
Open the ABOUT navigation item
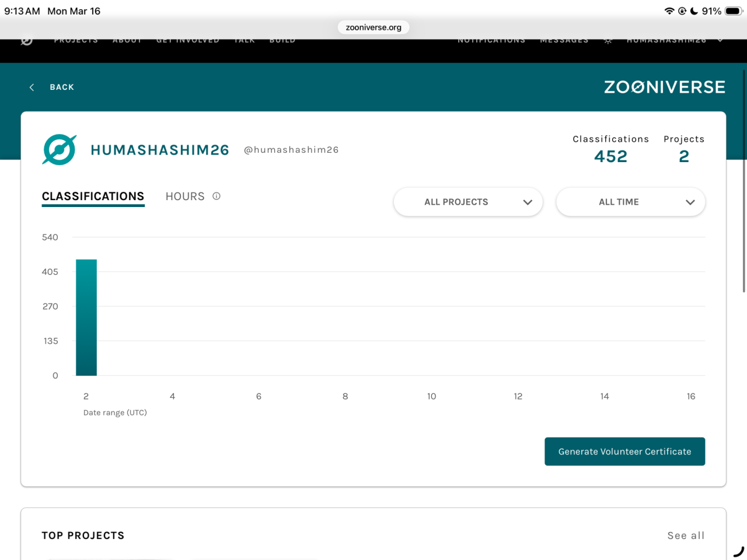coord(127,41)
